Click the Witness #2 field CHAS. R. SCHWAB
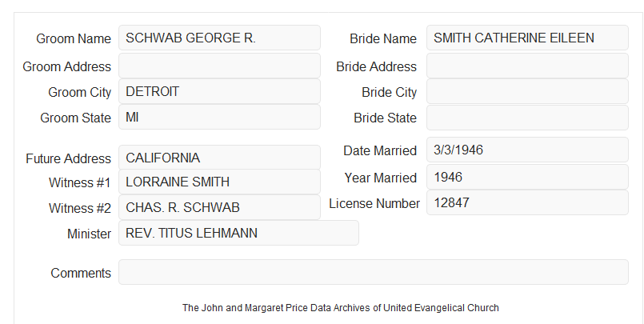Image resolution: width=644 pixels, height=324 pixels. pyautogui.click(x=219, y=207)
